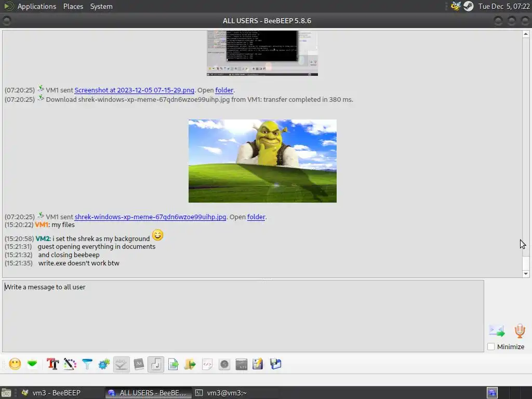Click the code tags </> icon
Image resolution: width=532 pixels, height=399 pixels.
(207, 364)
